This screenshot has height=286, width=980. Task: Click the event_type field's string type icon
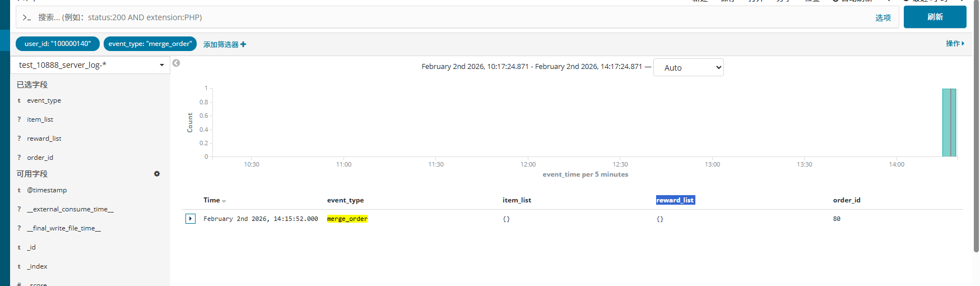(19, 101)
